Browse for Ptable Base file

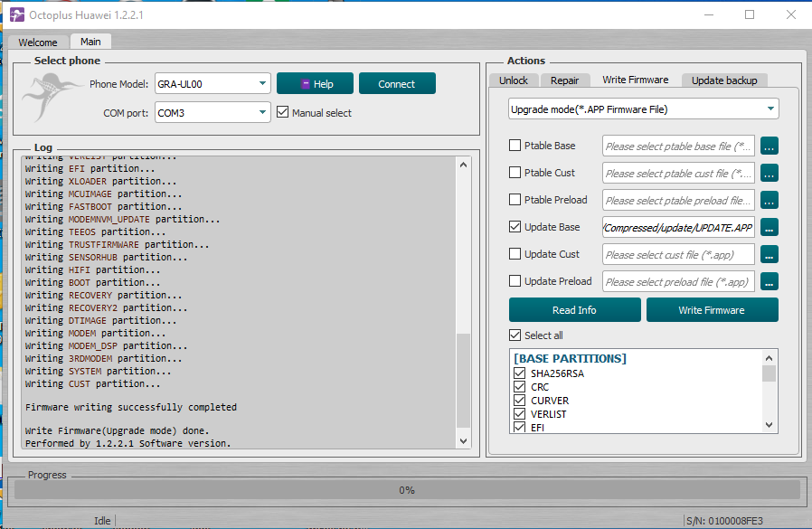pos(769,146)
